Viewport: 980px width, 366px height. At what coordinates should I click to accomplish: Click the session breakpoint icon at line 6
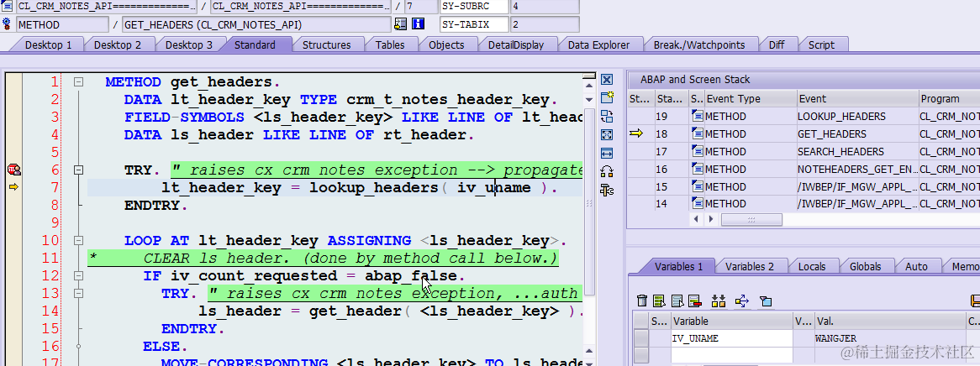click(13, 170)
